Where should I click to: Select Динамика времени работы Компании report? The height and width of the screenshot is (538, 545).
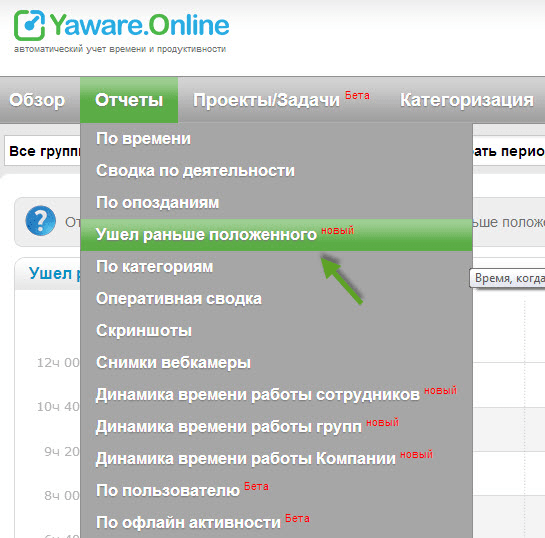tap(276, 458)
